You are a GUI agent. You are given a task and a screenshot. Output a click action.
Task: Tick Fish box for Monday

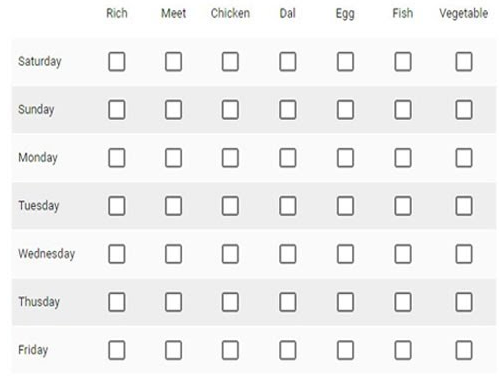pyautogui.click(x=403, y=158)
